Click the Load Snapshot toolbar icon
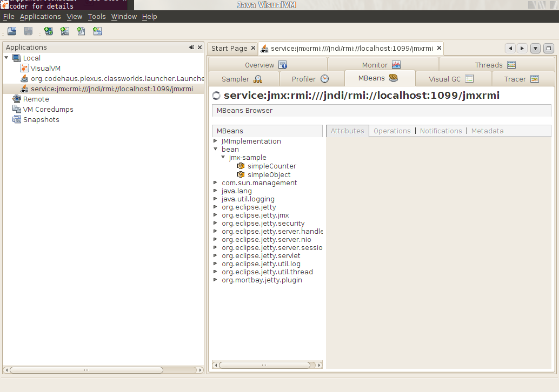 [12, 31]
